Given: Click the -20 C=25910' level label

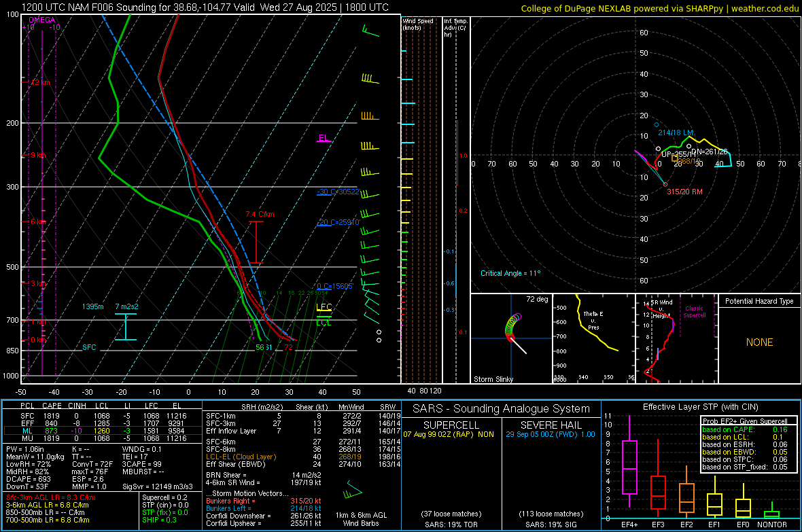Looking at the screenshot, I should [x=338, y=223].
